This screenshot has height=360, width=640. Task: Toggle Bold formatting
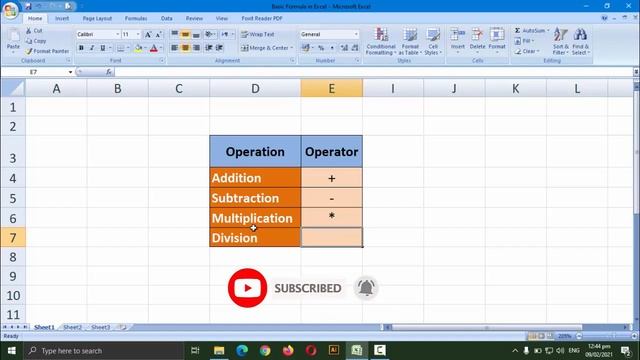(x=81, y=48)
